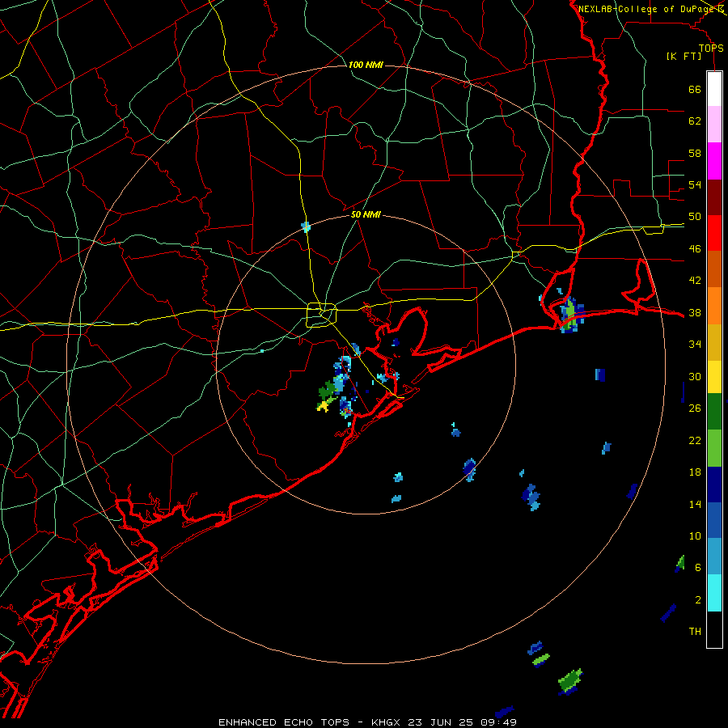This screenshot has width=728, height=728.
Task: Click the '2' legend value
Action: pos(697,600)
